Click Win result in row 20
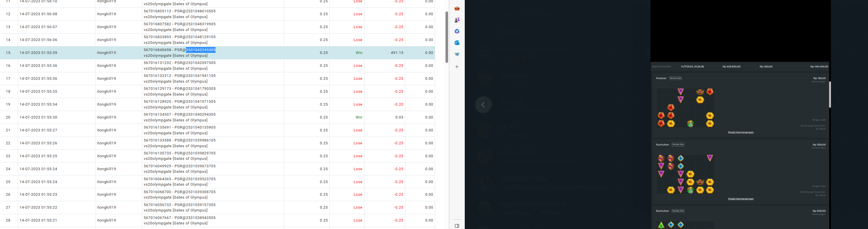 pyautogui.click(x=359, y=117)
